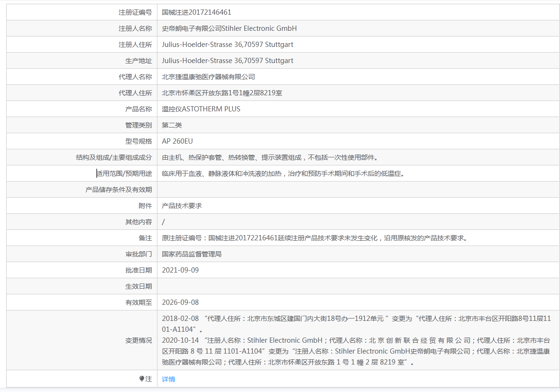This screenshot has width=560, height=392.
Task: Click the 型号规格 label
Action: [x=138, y=141]
